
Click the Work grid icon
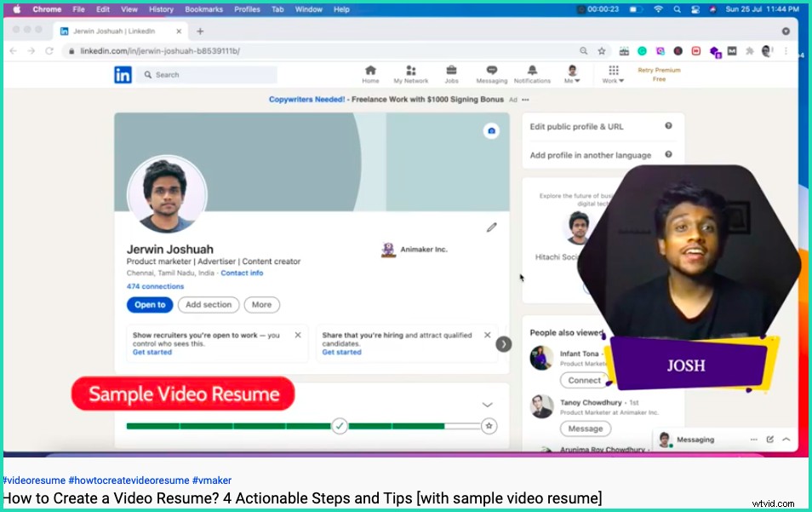point(614,70)
